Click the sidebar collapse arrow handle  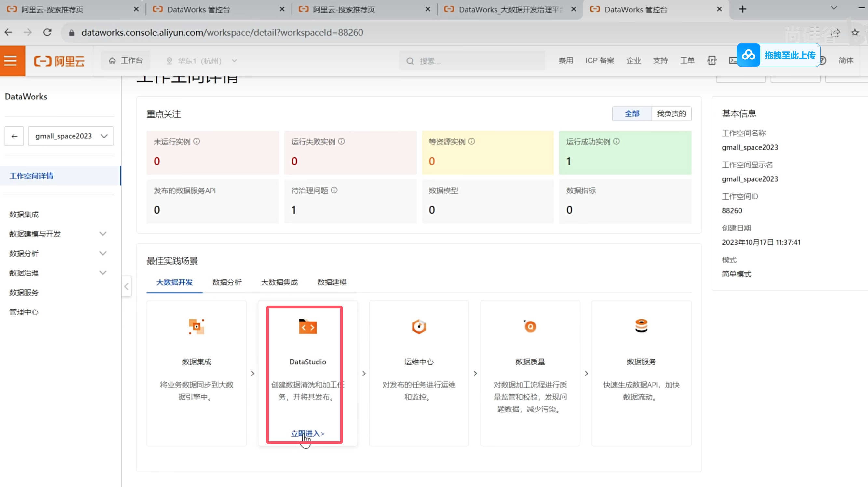[x=126, y=287]
